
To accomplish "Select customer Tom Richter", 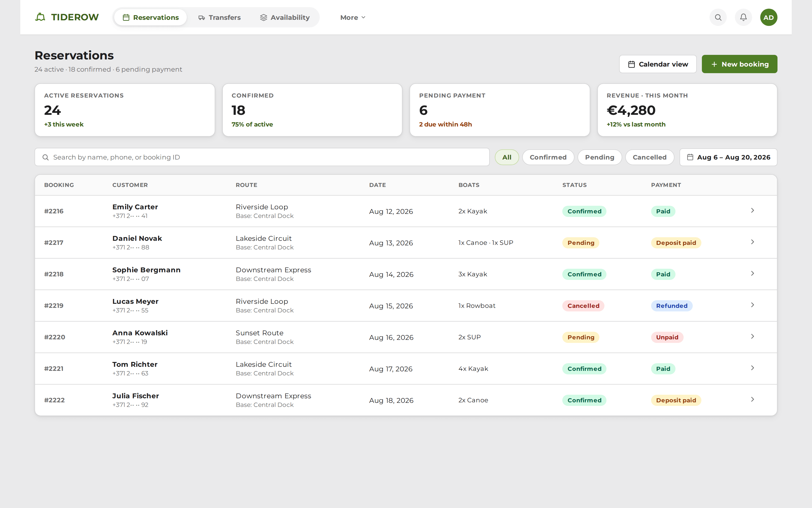I will [x=134, y=364].
